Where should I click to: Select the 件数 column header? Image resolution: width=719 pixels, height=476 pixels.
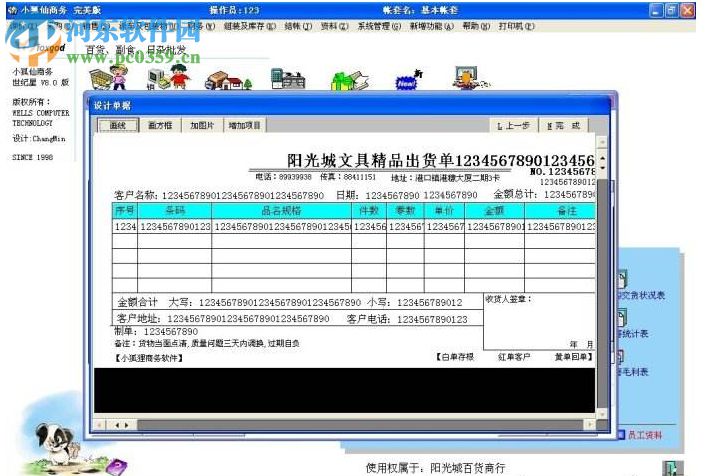tap(369, 210)
